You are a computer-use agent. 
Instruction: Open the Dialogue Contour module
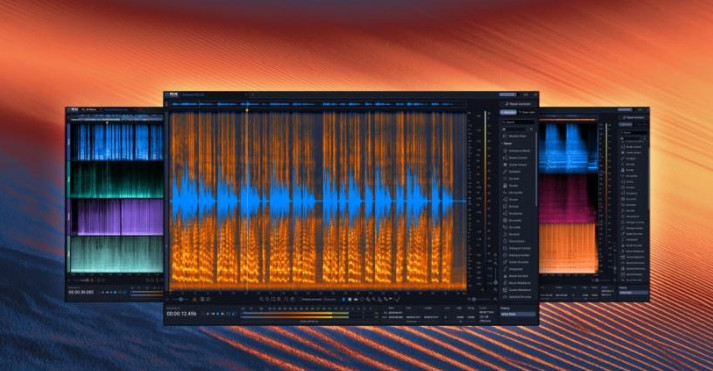[517, 248]
